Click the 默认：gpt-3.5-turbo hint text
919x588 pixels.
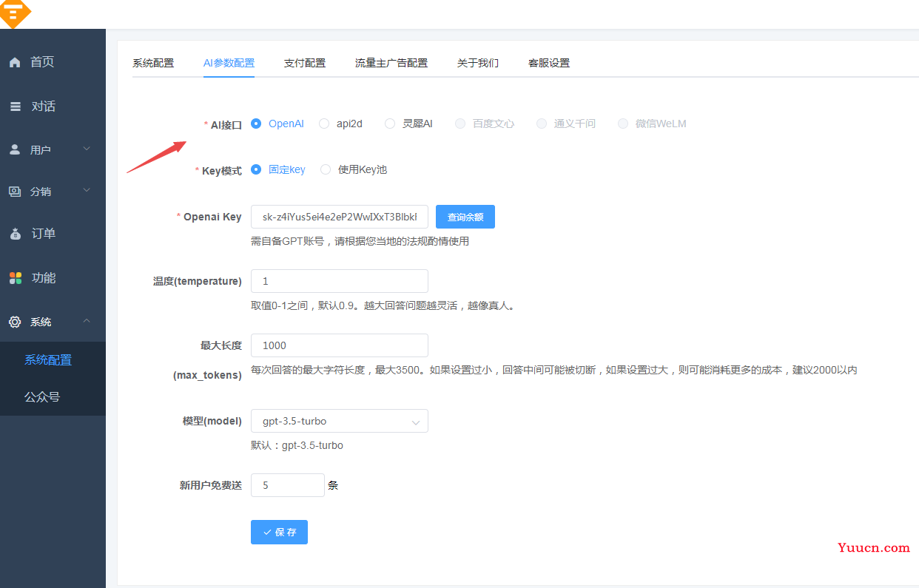(x=297, y=445)
